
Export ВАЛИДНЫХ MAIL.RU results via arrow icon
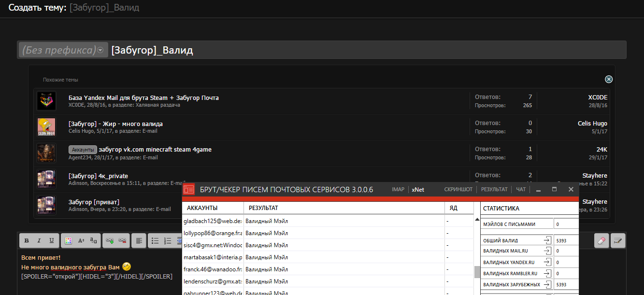coord(547,251)
